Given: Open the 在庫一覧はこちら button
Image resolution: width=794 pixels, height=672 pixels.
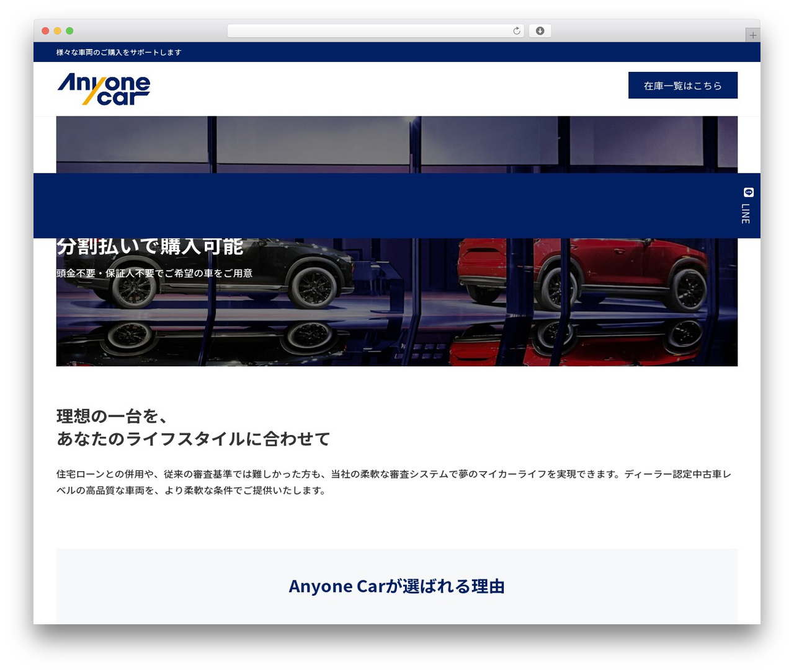Looking at the screenshot, I should click(x=682, y=86).
